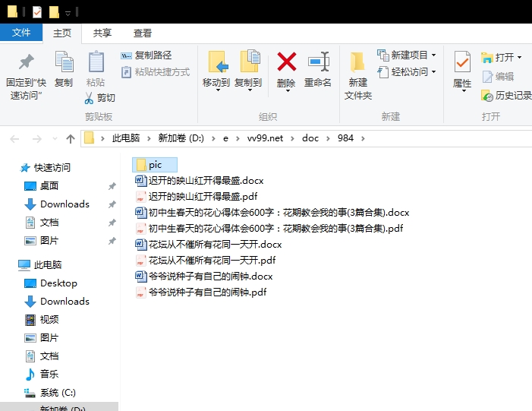Open Desktop under 此电脑
The width and height of the screenshot is (532, 411).
click(x=51, y=283)
